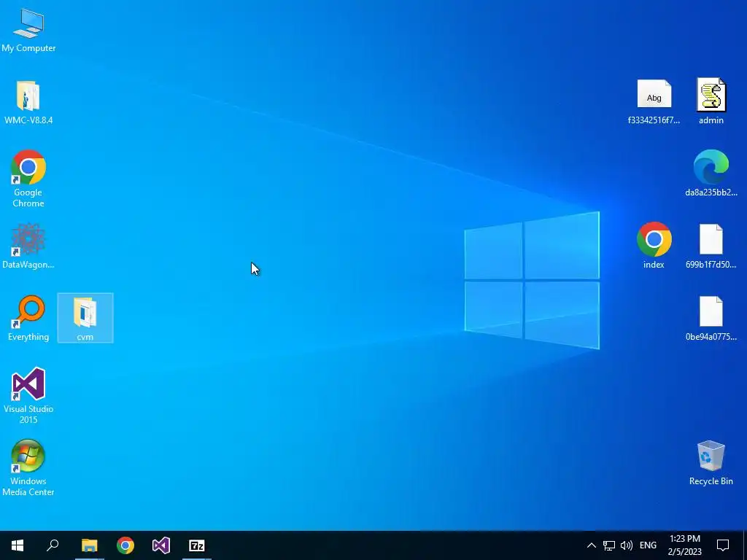Select the WMC-V8.8.4 folder icon
This screenshot has width=747, height=560.
(x=28, y=102)
